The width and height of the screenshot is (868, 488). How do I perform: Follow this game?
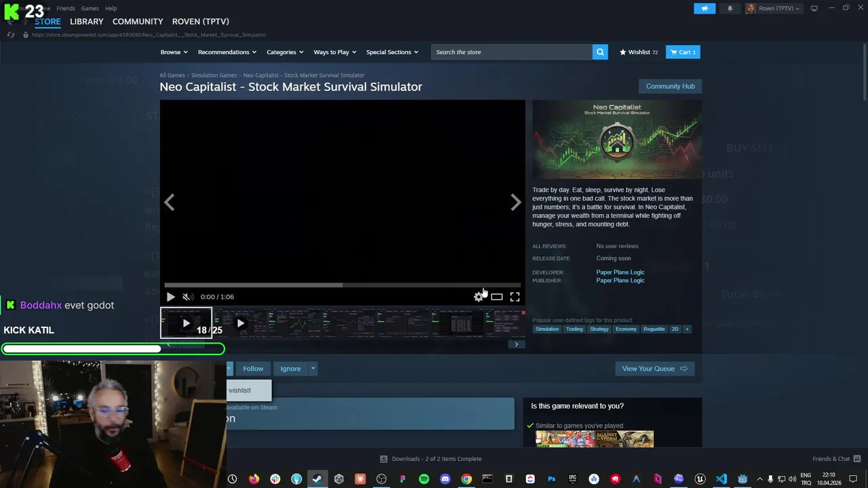pos(253,369)
